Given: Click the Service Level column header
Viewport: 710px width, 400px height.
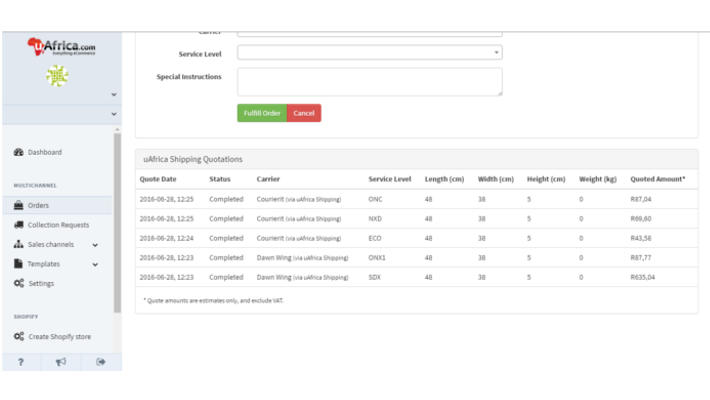Looking at the screenshot, I should coord(390,179).
